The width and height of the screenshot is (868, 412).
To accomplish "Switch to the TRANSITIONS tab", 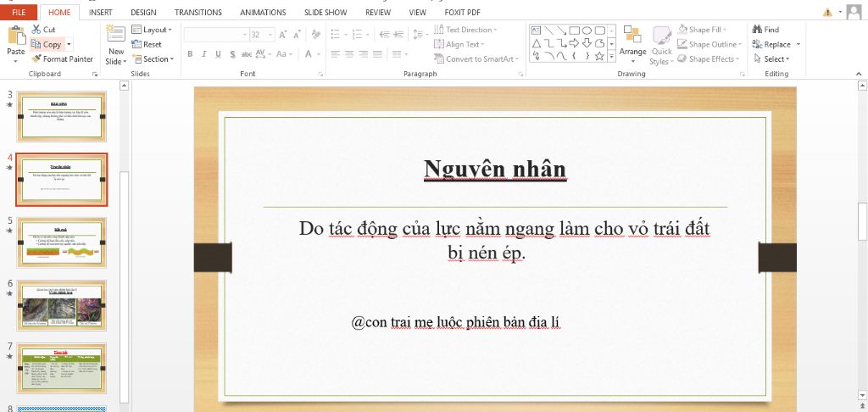I will tap(198, 12).
